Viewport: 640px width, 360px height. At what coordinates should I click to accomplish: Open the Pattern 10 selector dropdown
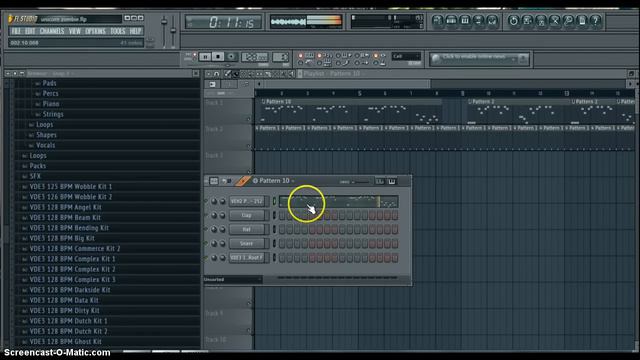[x=274, y=181]
